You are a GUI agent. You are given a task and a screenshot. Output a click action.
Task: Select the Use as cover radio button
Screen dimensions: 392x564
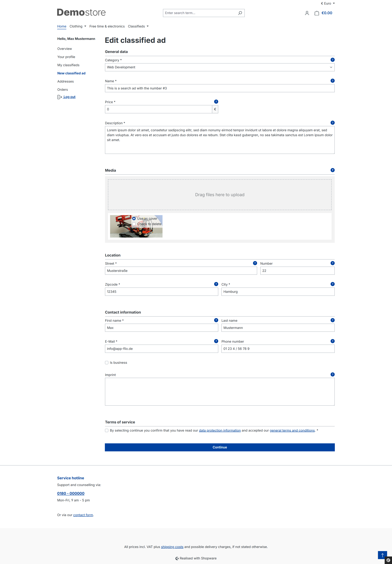click(x=134, y=219)
